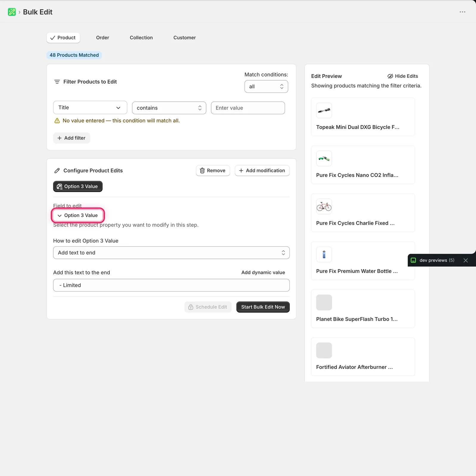Click the text field containing - Limited
Viewport: 476px width, 476px height.
tap(171, 285)
